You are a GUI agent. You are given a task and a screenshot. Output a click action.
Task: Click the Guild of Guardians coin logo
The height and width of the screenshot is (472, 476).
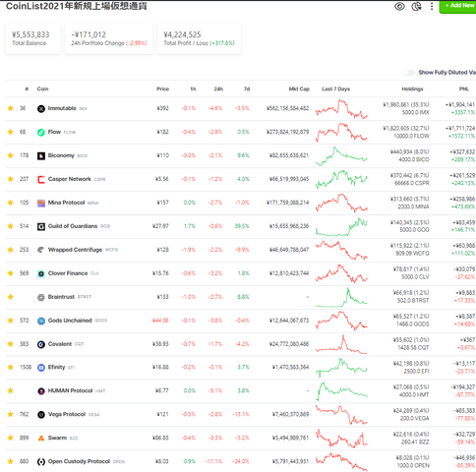pos(41,227)
